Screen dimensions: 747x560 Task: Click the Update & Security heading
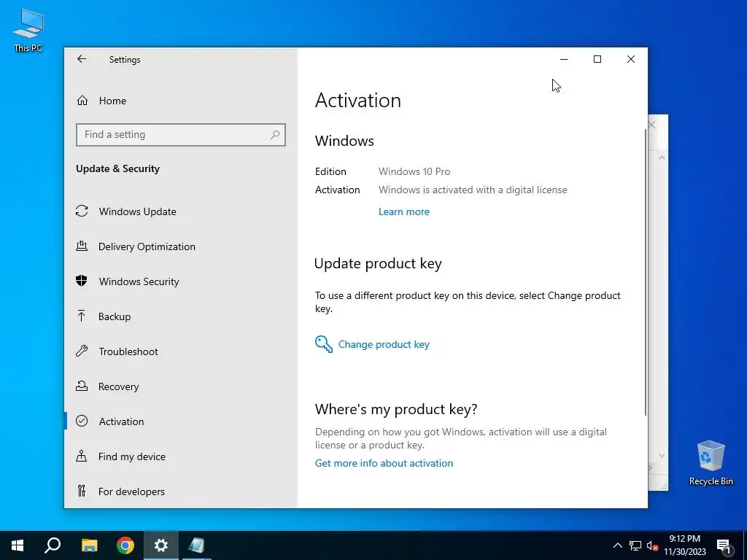tap(117, 169)
